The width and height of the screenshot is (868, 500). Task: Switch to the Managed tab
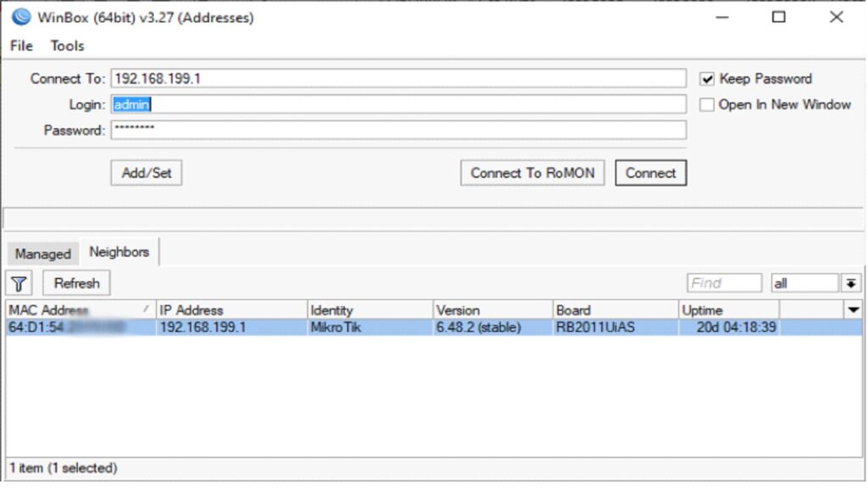click(x=42, y=253)
